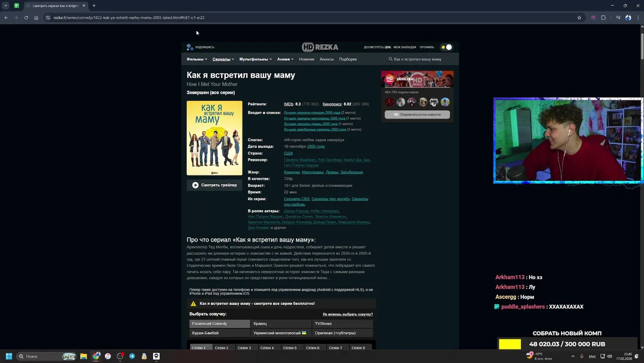Image resolution: width=644 pixels, height=363 pixels.
Task: Select the Мелодрамы genre link
Action: coord(313,172)
